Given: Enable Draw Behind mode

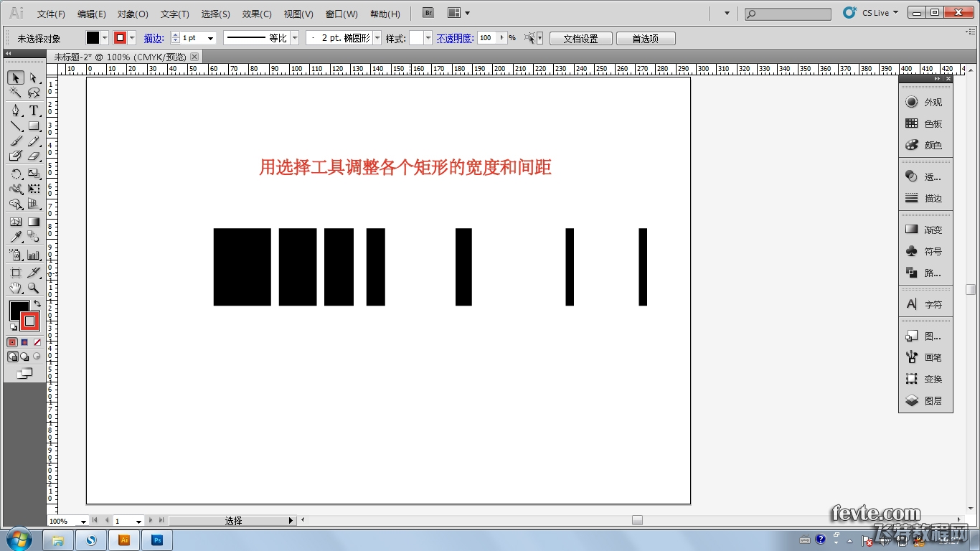Looking at the screenshot, I should click(24, 356).
